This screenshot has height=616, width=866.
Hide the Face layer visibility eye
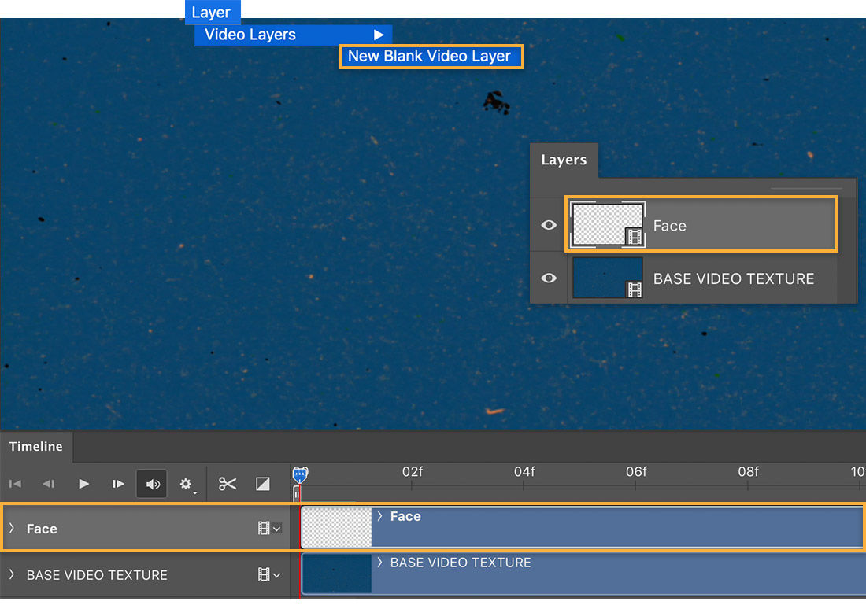(549, 224)
